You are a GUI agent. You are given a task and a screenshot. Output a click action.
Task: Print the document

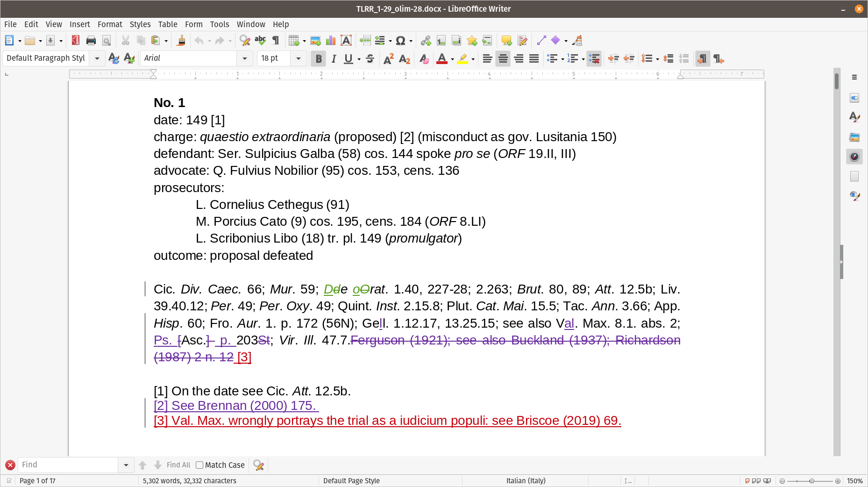click(x=91, y=41)
